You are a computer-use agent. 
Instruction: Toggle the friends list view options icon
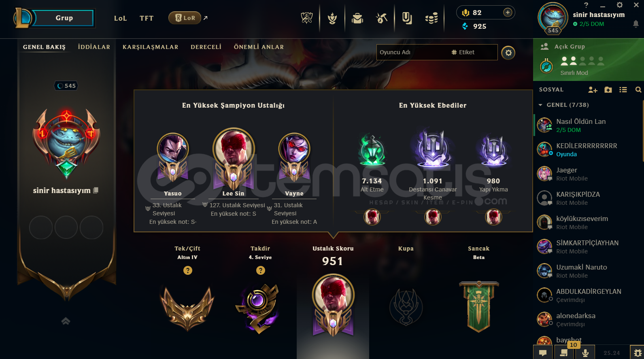point(623,90)
